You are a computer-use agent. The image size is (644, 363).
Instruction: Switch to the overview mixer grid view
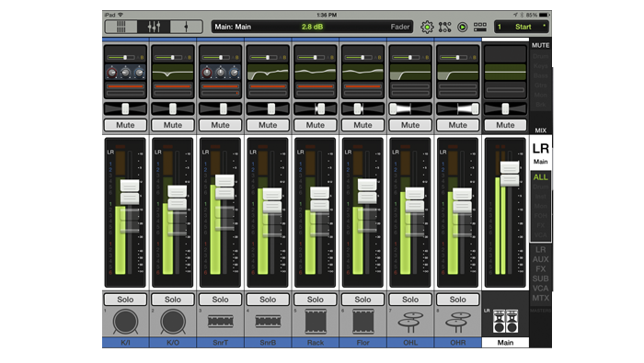tap(121, 27)
